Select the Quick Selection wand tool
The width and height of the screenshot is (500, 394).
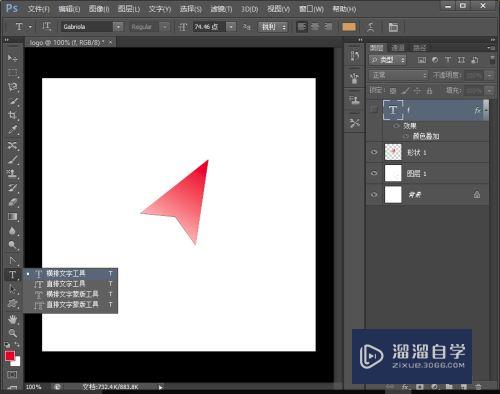tap(12, 101)
